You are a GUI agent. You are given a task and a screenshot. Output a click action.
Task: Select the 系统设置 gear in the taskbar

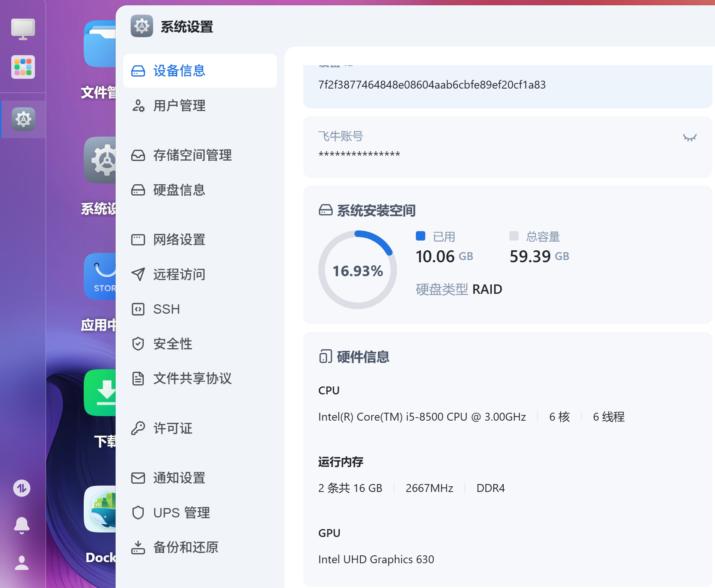23,119
